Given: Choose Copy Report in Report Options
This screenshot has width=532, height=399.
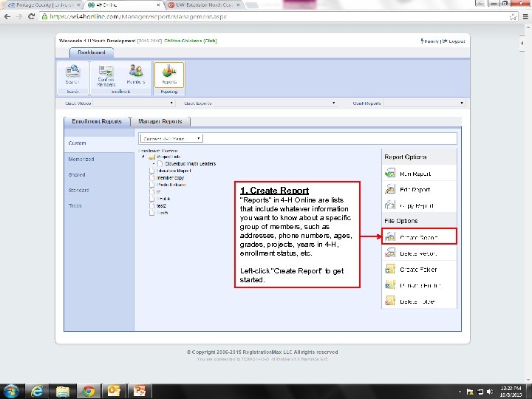Looking at the screenshot, I should [419, 205].
